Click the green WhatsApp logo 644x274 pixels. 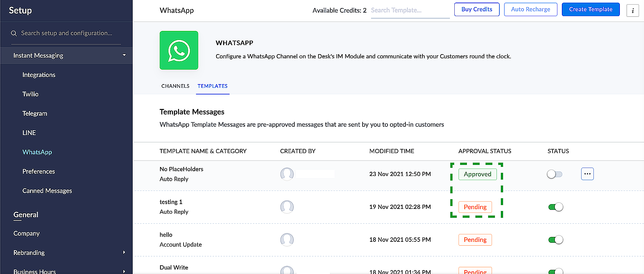point(179,50)
